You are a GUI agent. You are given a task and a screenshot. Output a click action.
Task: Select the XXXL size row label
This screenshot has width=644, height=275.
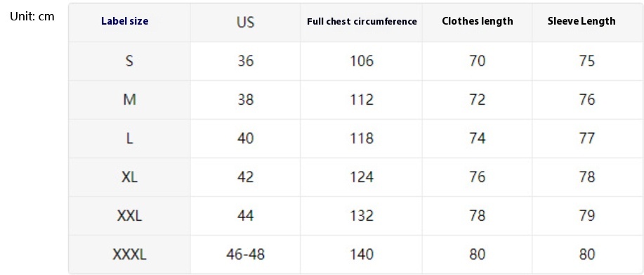(129, 255)
